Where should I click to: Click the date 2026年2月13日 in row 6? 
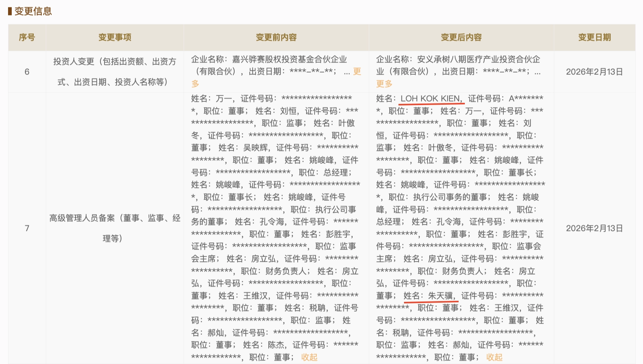594,72
